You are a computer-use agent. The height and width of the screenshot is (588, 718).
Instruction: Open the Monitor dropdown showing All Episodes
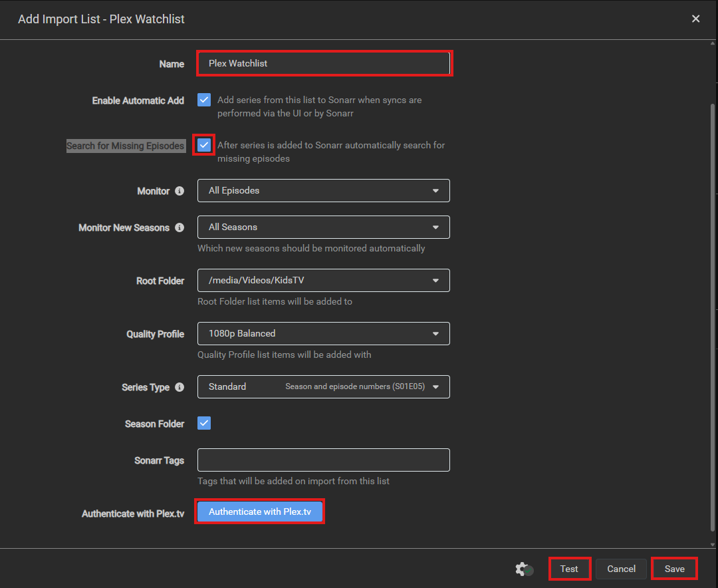point(323,191)
